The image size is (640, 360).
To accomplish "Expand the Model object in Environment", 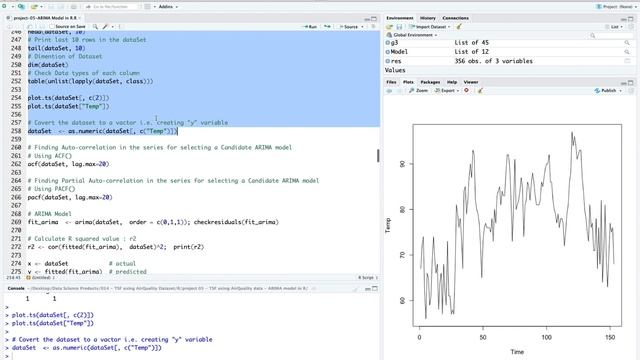I will [x=388, y=52].
